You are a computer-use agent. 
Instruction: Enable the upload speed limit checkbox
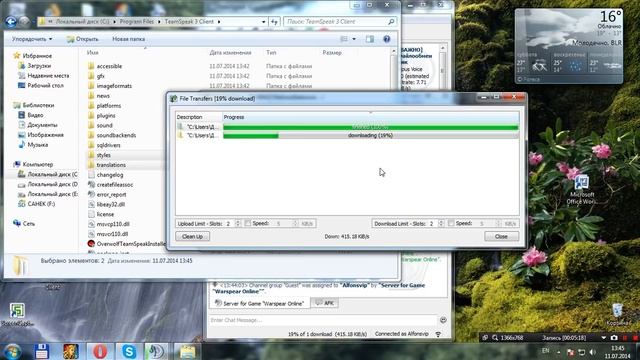(x=247, y=223)
